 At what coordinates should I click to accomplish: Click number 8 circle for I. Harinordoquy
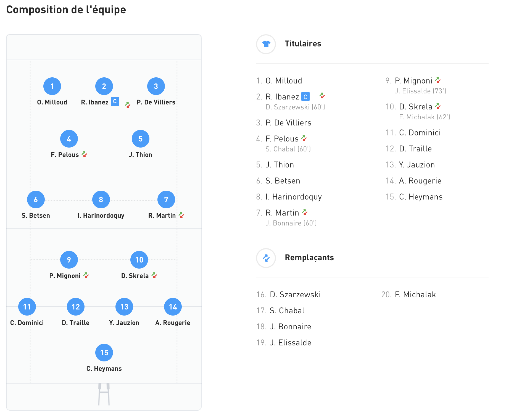pyautogui.click(x=101, y=200)
